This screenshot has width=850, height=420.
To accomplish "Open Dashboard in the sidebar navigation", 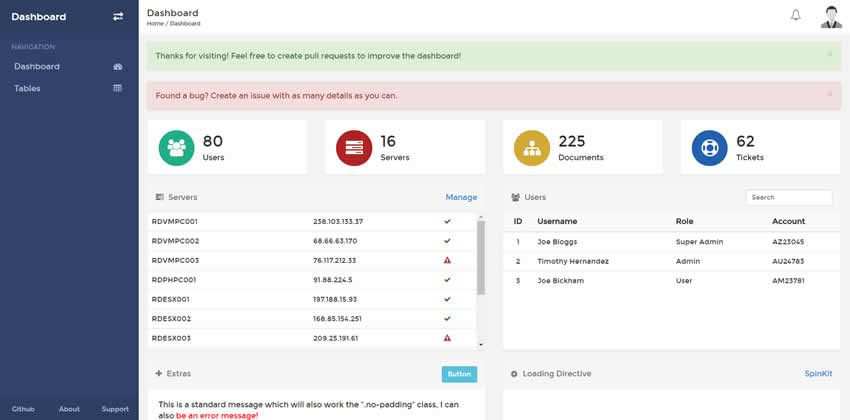I will click(37, 66).
